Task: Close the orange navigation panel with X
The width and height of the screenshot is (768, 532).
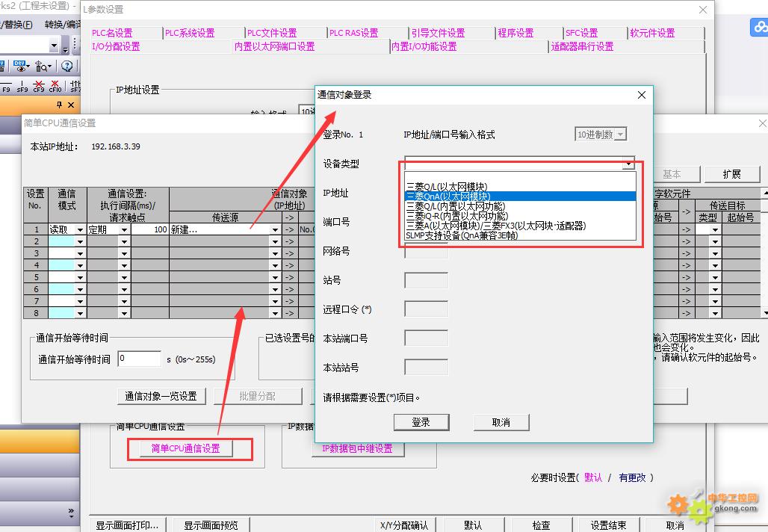Action: coord(71,105)
